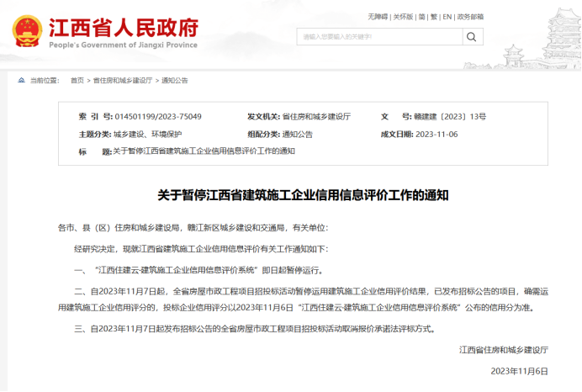Click item 一 about system suspension
The image size is (582, 392).
(x=199, y=270)
